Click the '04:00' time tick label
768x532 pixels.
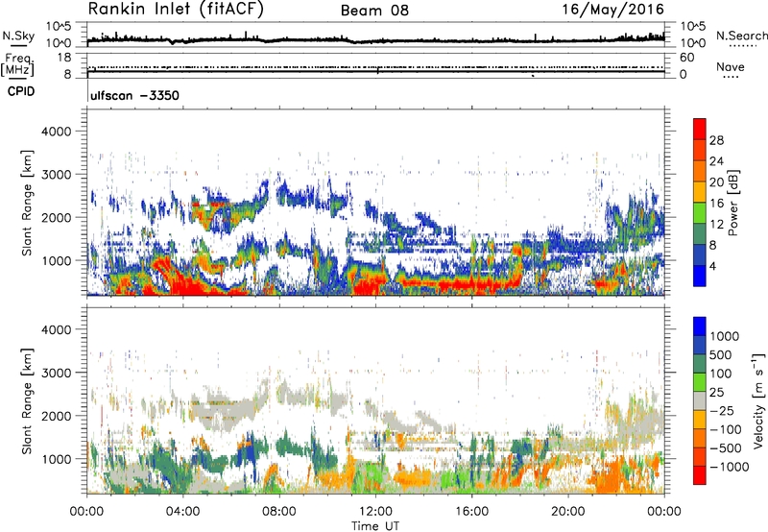click(182, 512)
